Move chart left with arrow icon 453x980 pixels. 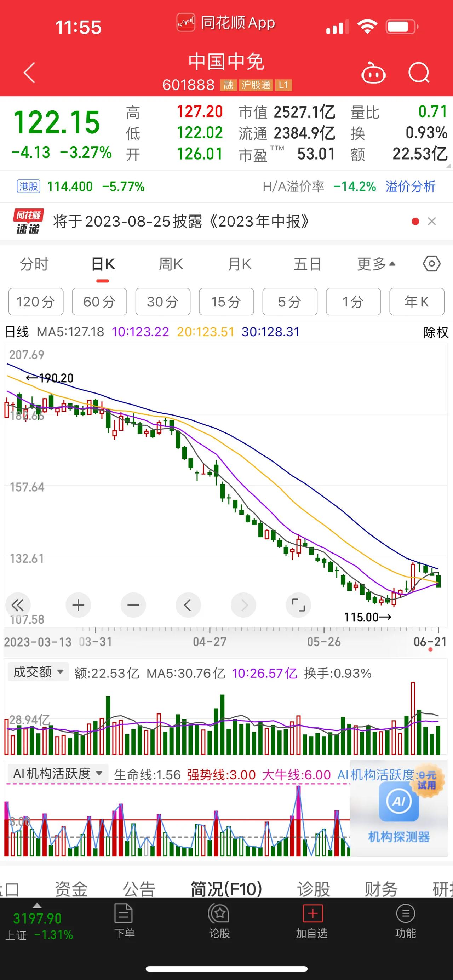(x=188, y=605)
